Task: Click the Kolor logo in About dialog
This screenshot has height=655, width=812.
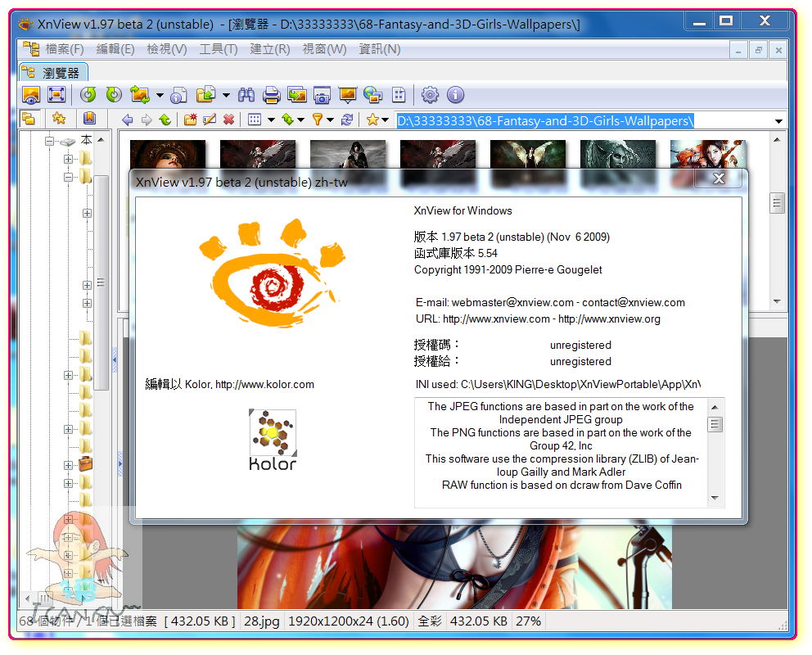Action: [273, 439]
